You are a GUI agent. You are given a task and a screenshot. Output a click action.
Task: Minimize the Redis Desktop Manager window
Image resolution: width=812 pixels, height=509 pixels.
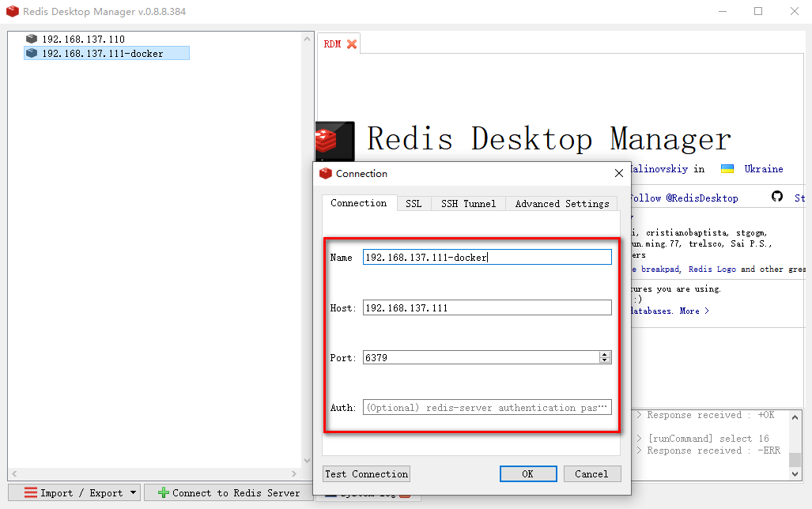click(x=723, y=11)
